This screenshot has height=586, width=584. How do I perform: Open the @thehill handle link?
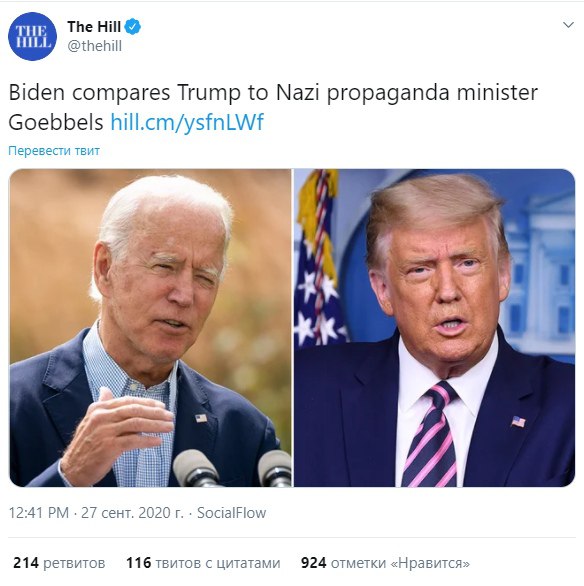(95, 46)
